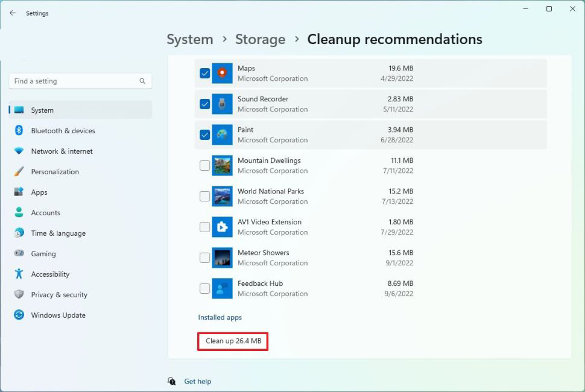The height and width of the screenshot is (392, 585).
Task: Check the Mountain Dwellings checkbox
Action: (x=205, y=166)
